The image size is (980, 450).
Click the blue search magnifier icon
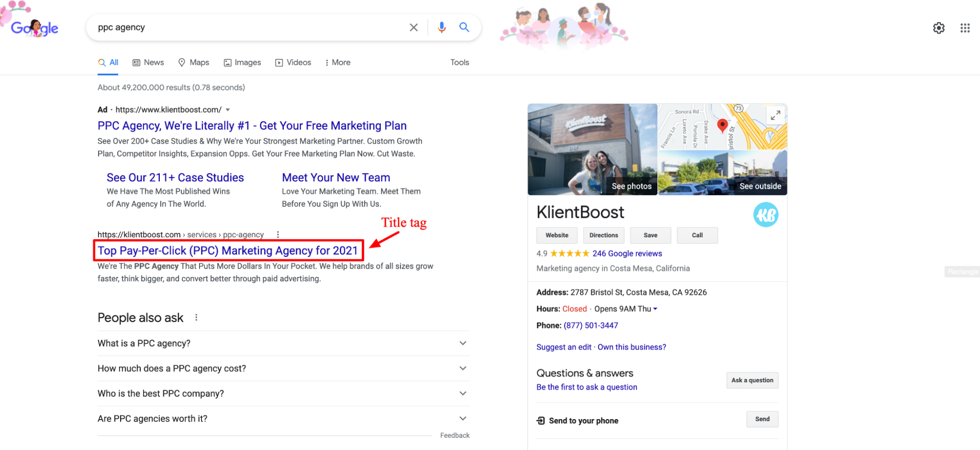pos(464,27)
